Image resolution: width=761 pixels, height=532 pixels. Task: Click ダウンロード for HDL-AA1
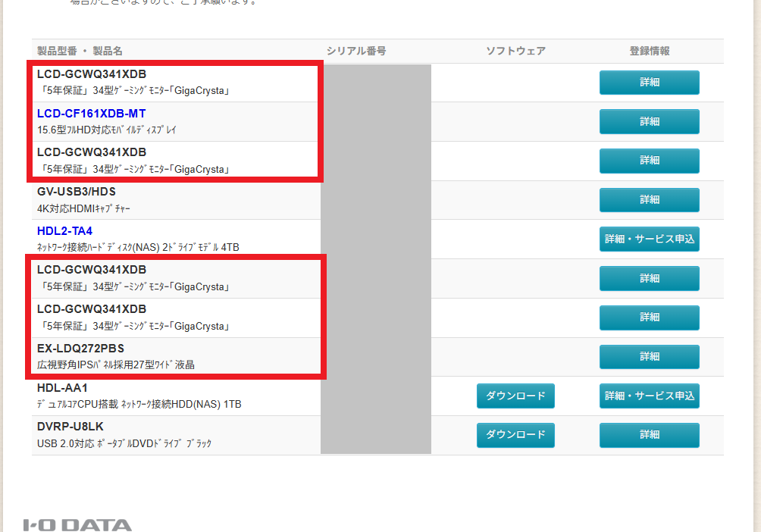(x=515, y=396)
